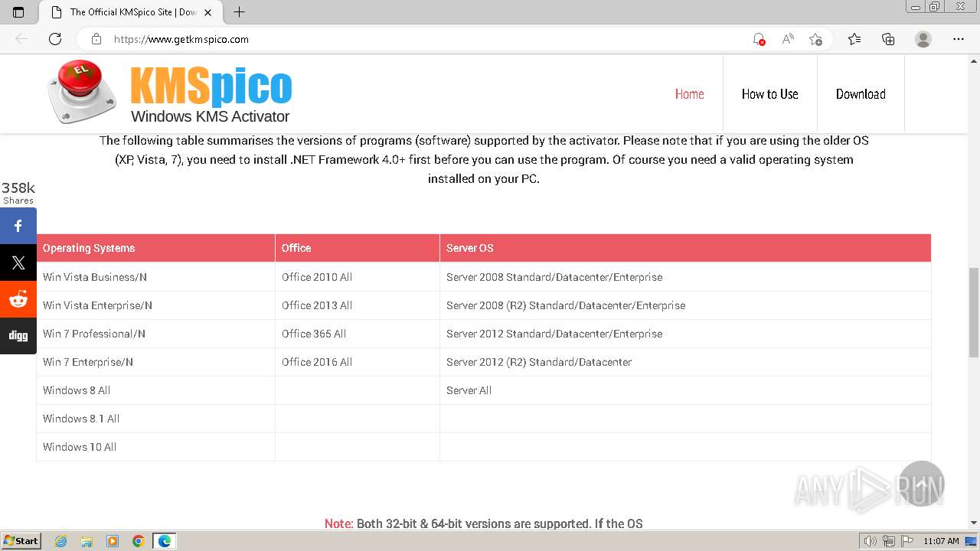Screen dimensions: 980x551
Task: Click the 358k Shares counter
Action: (x=18, y=193)
